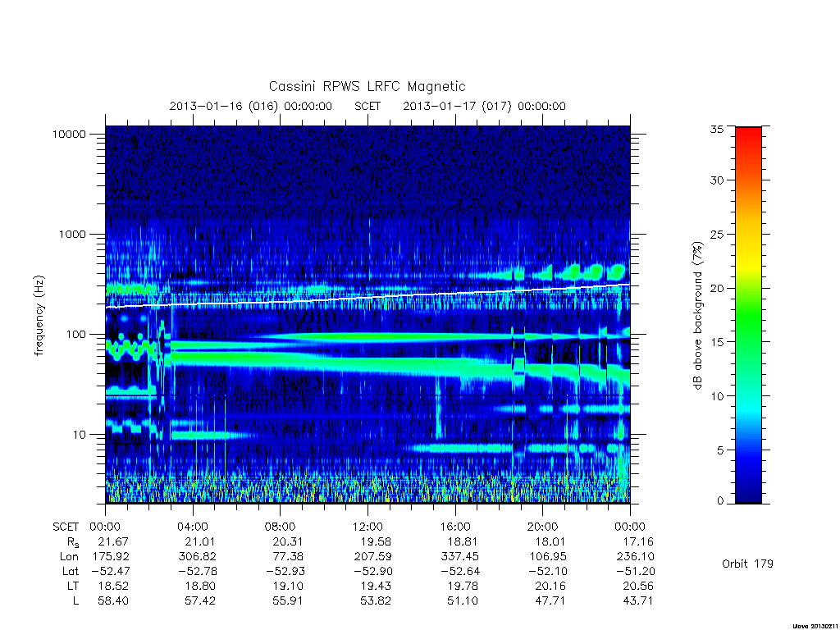Click the white cyclotron frequency line on spectrogram
The height and width of the screenshot is (630, 840).
coord(367,297)
